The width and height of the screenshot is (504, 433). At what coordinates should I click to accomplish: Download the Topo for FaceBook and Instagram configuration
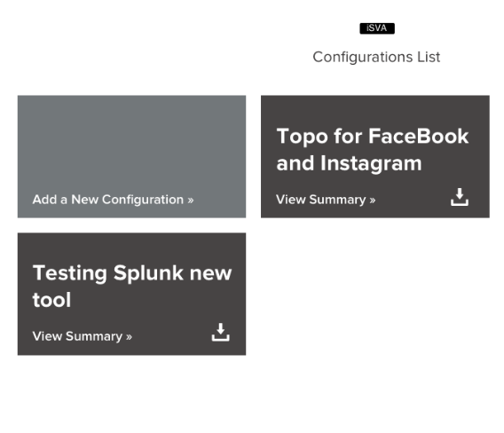point(460,197)
